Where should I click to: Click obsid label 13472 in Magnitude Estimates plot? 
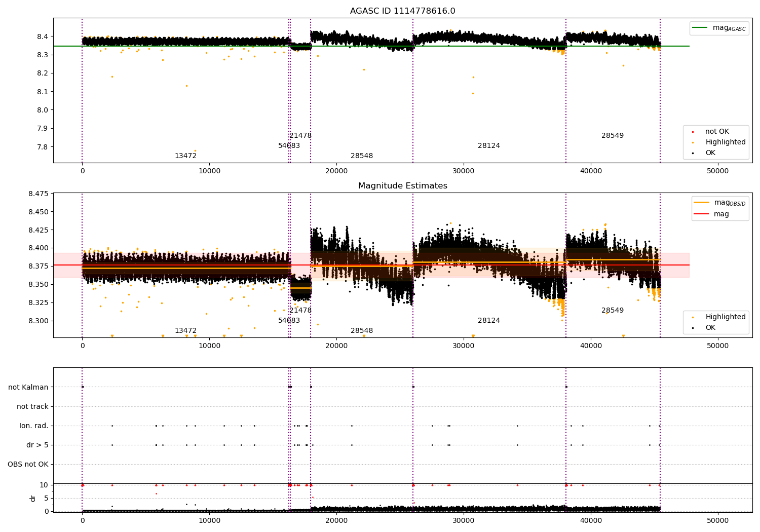tap(185, 331)
